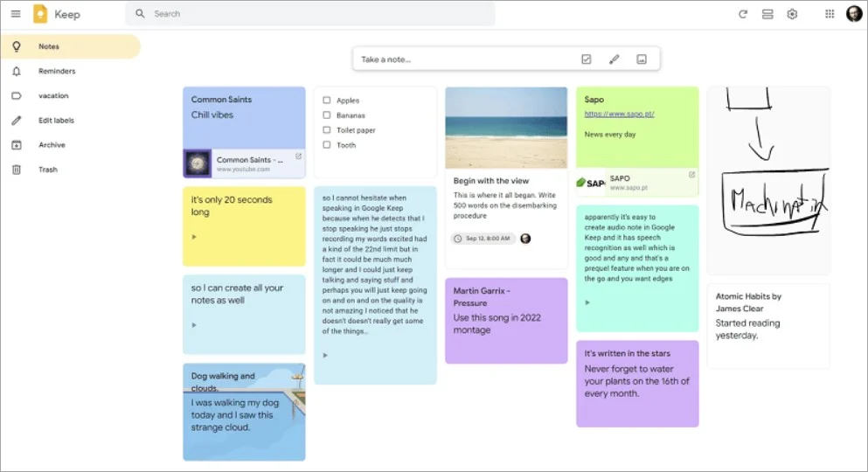Click the Sep 12, 8:00 AM reminder chip

[x=483, y=239]
